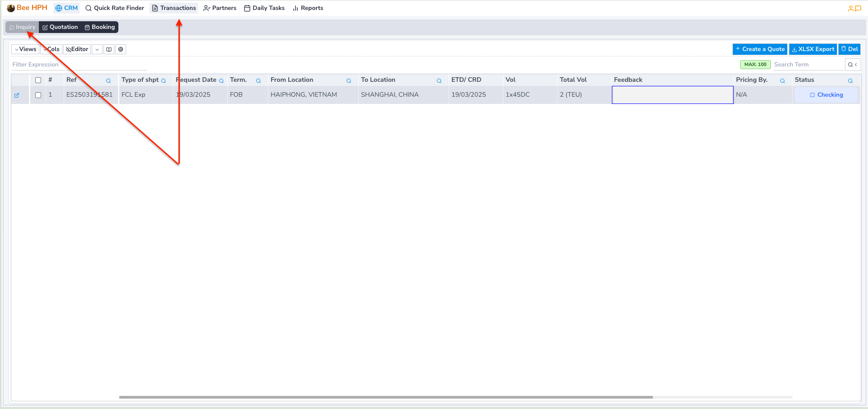Click the cube icon next to the book icon
The image size is (868, 409).
121,49
